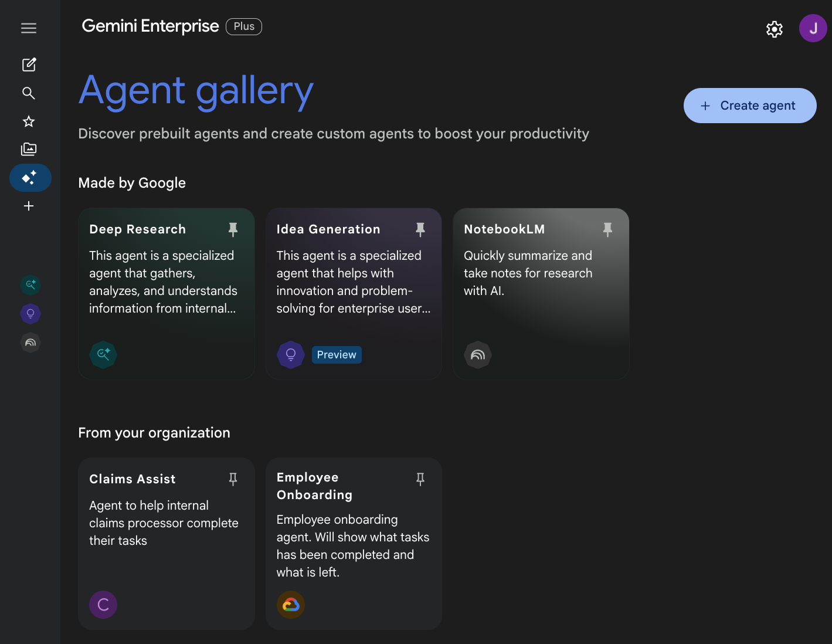This screenshot has width=832, height=644.
Task: Open a new chat with the compose icon
Action: (x=29, y=65)
